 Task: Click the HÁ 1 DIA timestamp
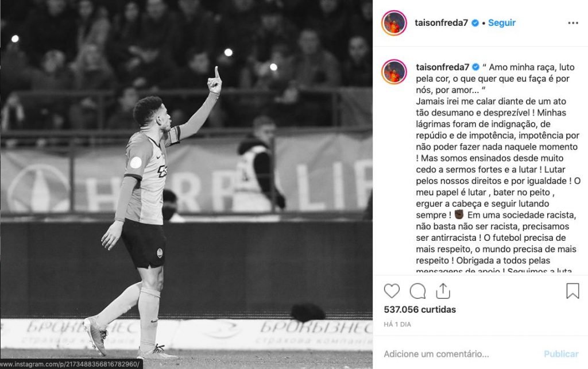click(x=397, y=324)
